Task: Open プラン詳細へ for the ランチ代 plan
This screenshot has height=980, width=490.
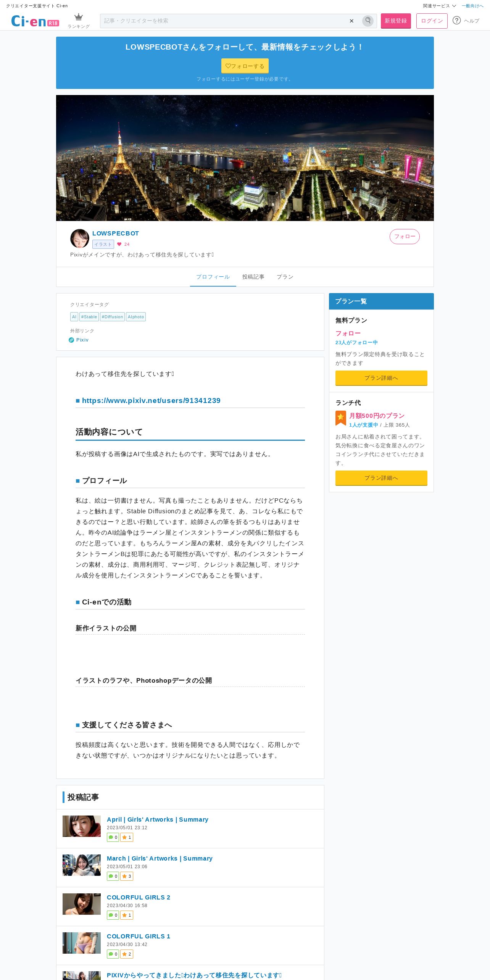Action: click(381, 478)
